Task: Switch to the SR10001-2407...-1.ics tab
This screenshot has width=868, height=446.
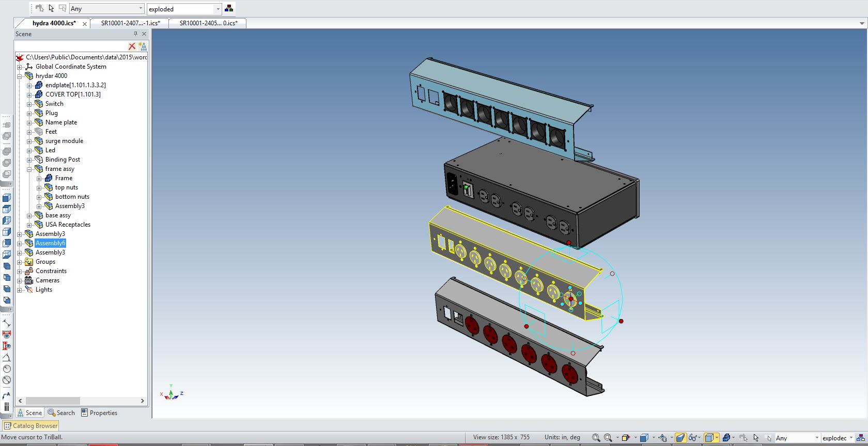Action: click(130, 23)
